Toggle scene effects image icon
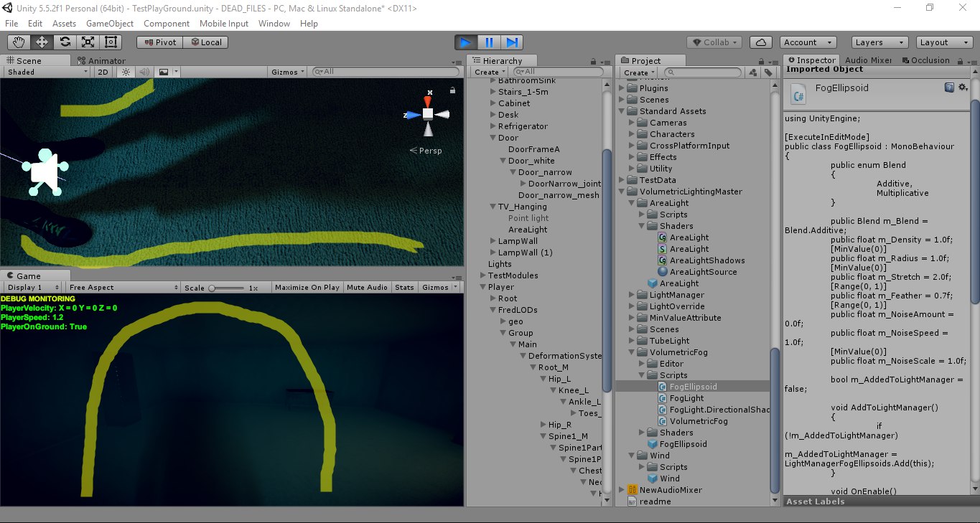Viewport: 980px width, 523px height. coord(164,72)
